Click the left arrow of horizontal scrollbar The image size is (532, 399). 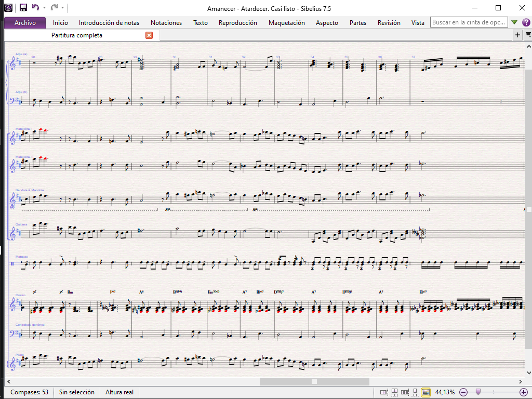[x=9, y=382]
